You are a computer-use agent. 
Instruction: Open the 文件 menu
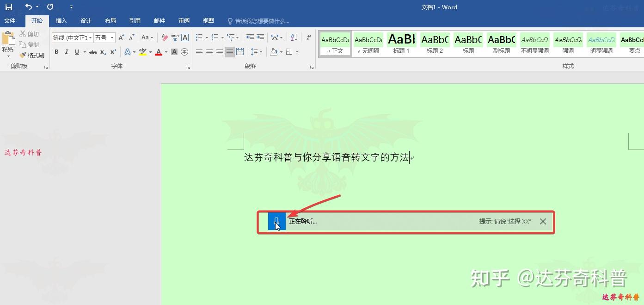pos(10,21)
